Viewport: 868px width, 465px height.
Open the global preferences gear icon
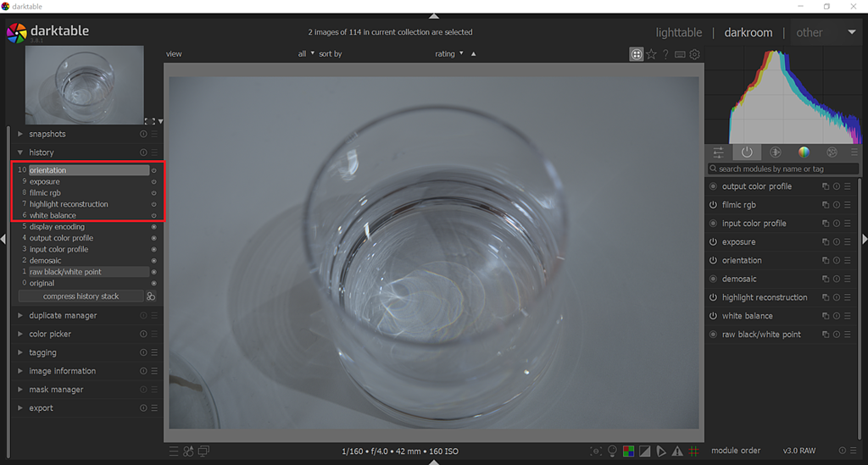coord(695,54)
